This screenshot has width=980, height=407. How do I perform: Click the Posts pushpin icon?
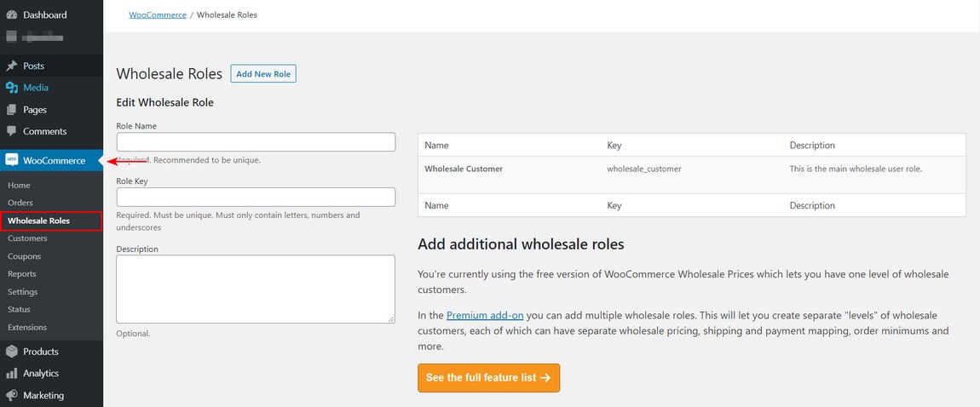coord(12,66)
